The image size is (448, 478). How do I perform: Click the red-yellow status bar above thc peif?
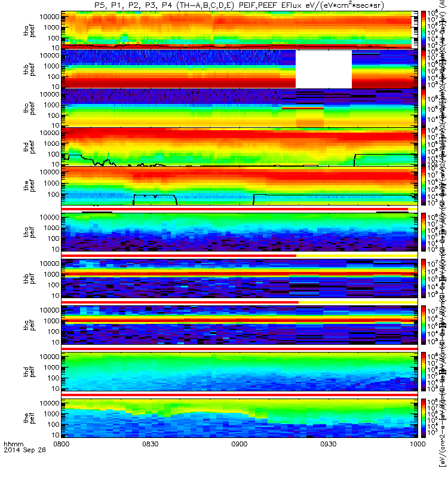[x=240, y=302]
